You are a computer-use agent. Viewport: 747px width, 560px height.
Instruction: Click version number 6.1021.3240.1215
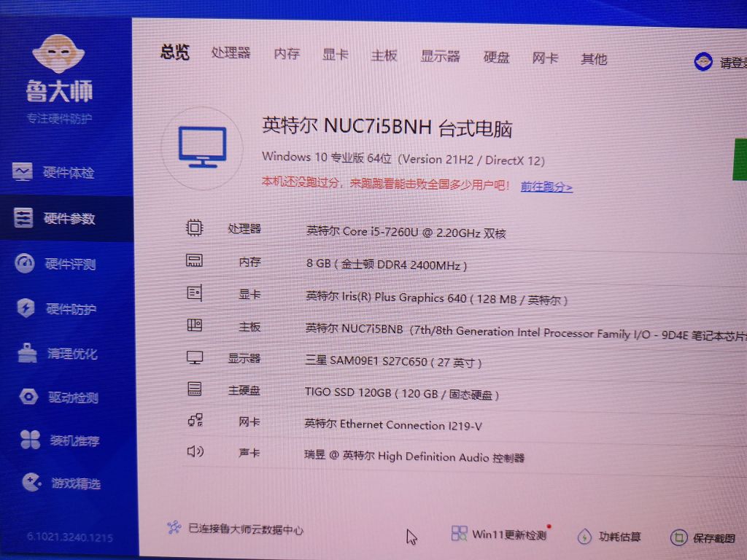click(70, 537)
